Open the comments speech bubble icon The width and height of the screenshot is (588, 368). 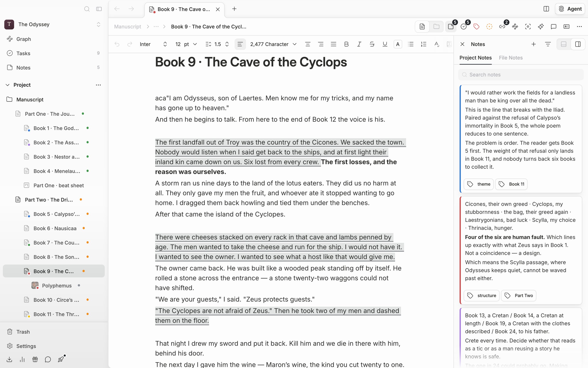(x=554, y=27)
